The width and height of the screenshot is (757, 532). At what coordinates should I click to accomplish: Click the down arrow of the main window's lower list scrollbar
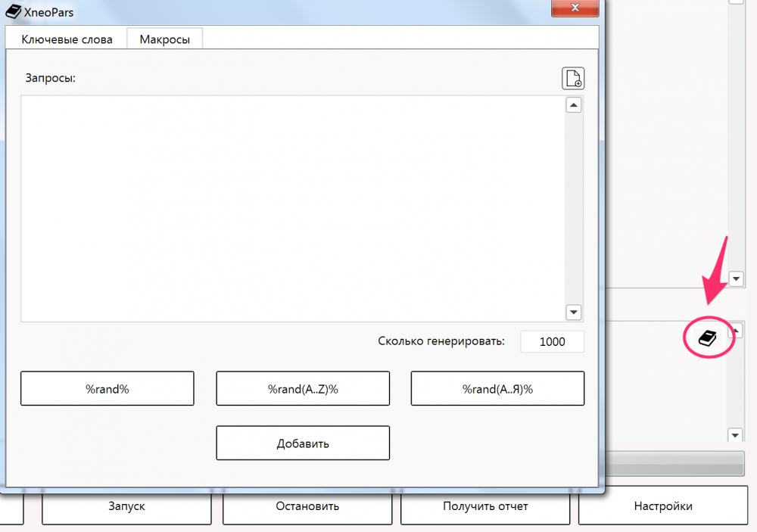click(735, 435)
